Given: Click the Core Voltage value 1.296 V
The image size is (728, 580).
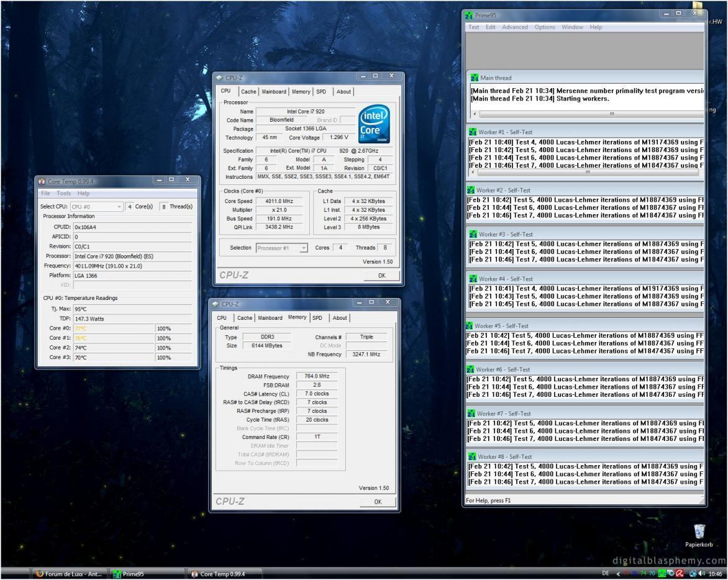Looking at the screenshot, I should 339,137.
